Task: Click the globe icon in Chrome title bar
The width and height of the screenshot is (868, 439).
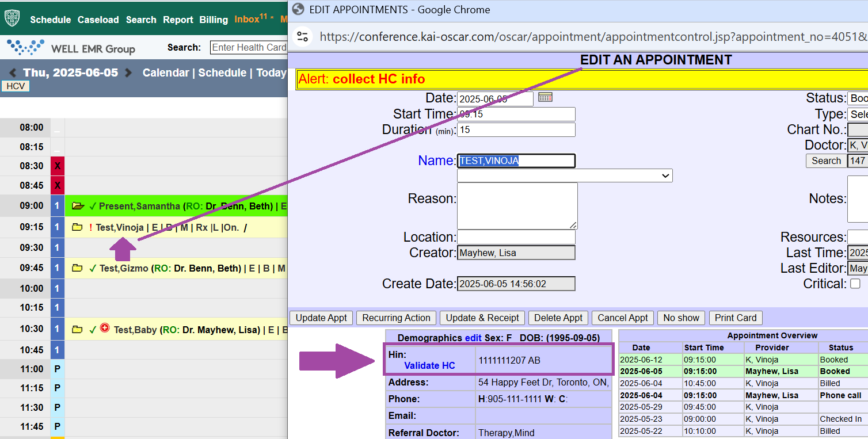Action: [x=298, y=9]
